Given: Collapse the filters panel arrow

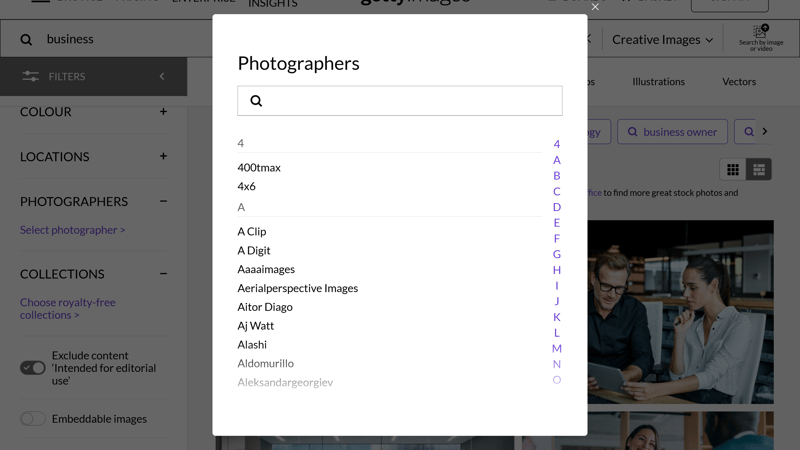Looking at the screenshot, I should coord(162,76).
